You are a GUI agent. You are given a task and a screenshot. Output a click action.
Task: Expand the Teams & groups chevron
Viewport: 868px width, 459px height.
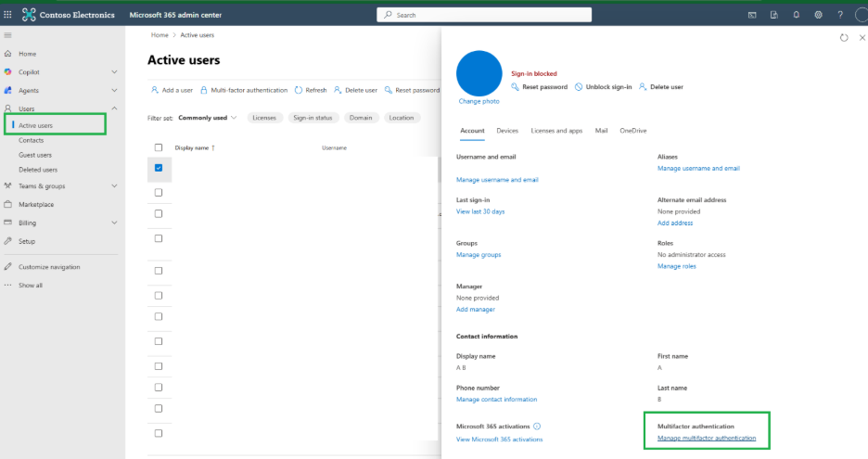coord(114,186)
